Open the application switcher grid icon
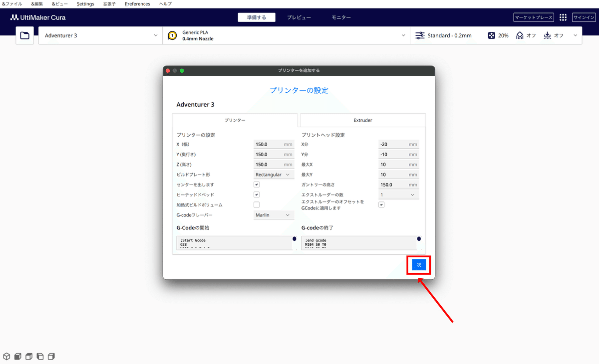The width and height of the screenshot is (599, 364). tap(563, 17)
